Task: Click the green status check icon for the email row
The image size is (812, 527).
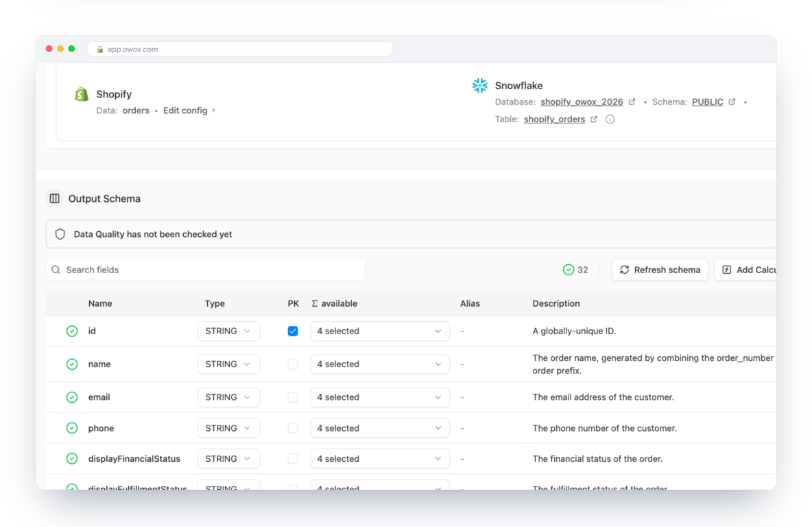Action: 72,397
